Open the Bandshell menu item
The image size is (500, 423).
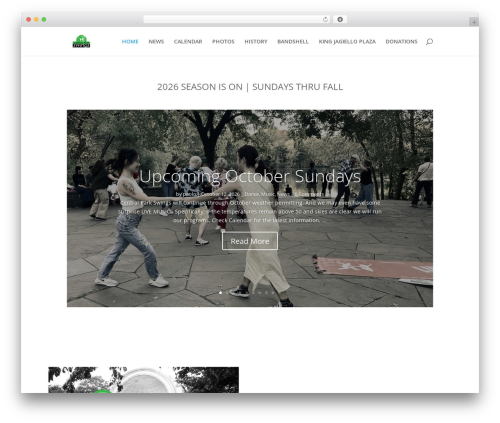tap(293, 42)
